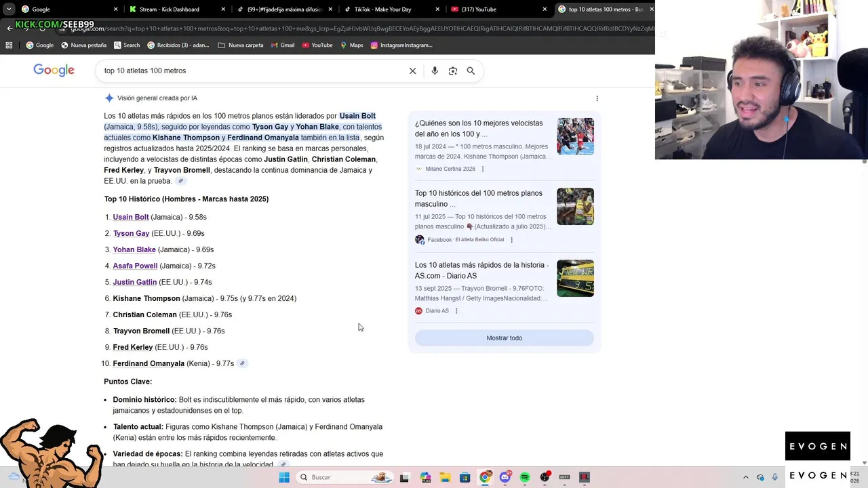The image size is (868, 488).
Task: Open the Fred Kerley link
Action: click(133, 347)
